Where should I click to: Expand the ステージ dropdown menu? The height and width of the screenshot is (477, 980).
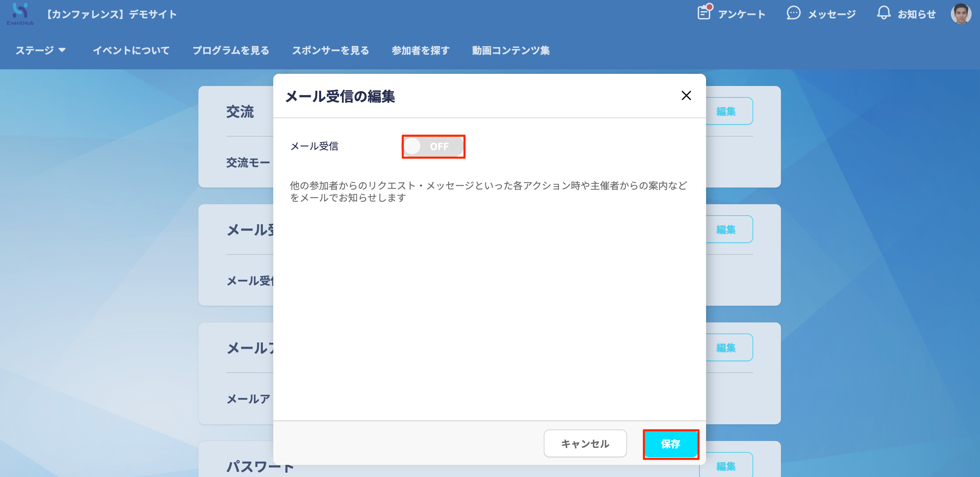point(41,50)
